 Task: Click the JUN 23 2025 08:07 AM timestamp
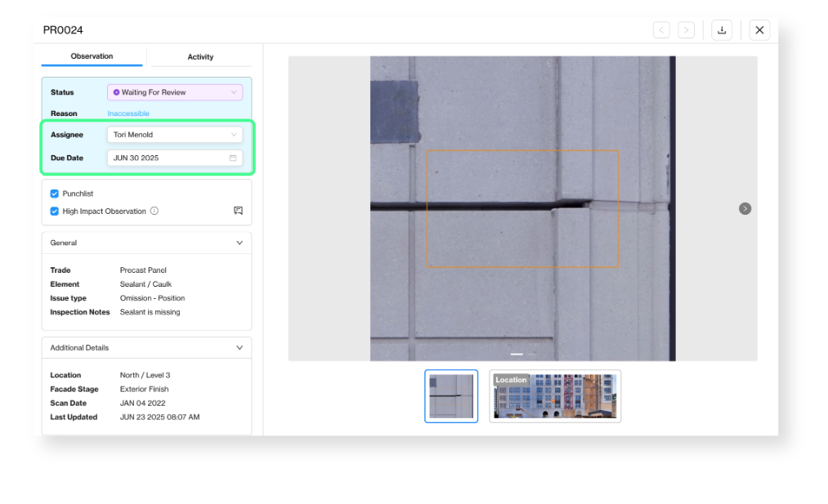click(159, 417)
